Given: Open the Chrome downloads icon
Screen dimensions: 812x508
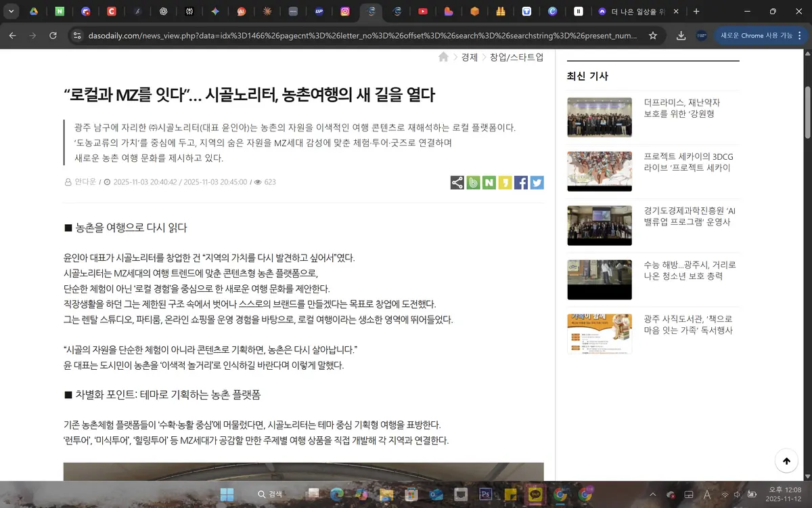Looking at the screenshot, I should [681, 35].
